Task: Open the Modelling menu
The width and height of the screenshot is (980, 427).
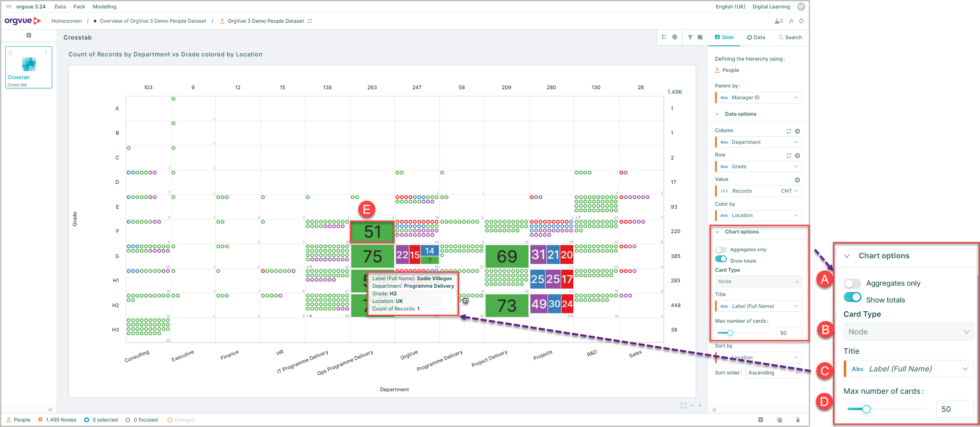Action: pyautogui.click(x=104, y=7)
